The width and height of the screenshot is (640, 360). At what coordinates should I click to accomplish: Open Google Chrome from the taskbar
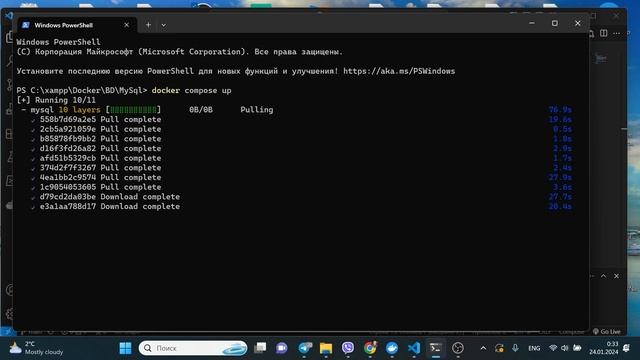pos(370,348)
